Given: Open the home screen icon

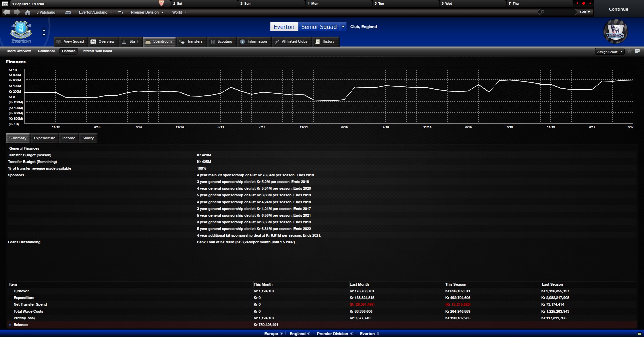Looking at the screenshot, I should click(x=28, y=12).
